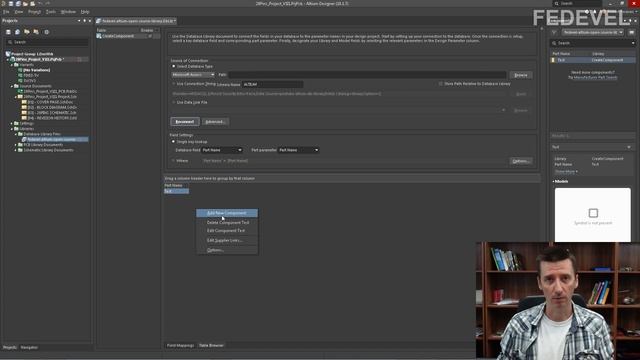
Task: Open Microsoft Access database type dropdown
Action: tap(193, 75)
